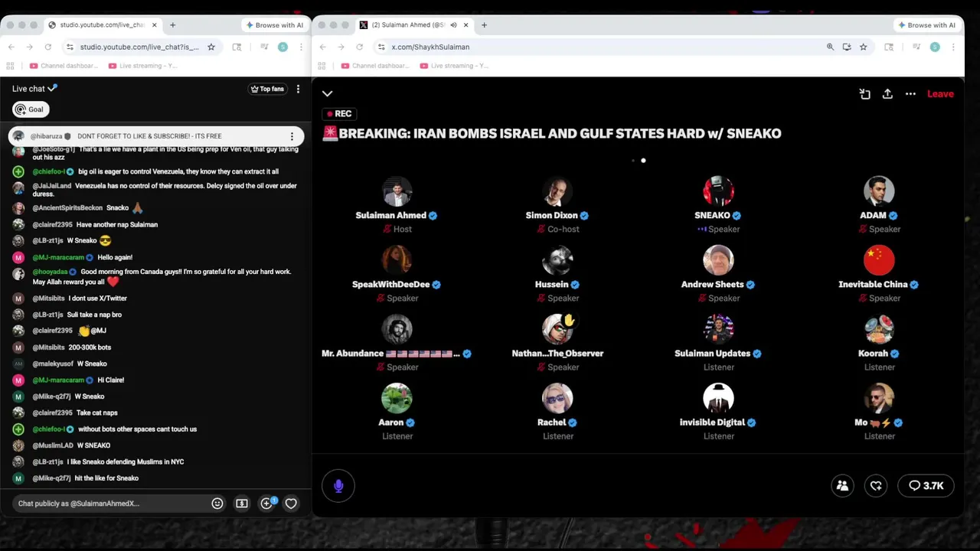This screenshot has width=980, height=551.
Task: Send a heart reaction in X Space
Action: point(876,486)
